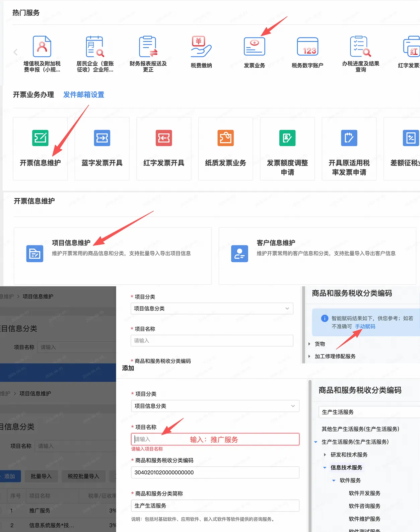Click 手动赋码 link
The width and height of the screenshot is (420, 532).
coord(365,326)
